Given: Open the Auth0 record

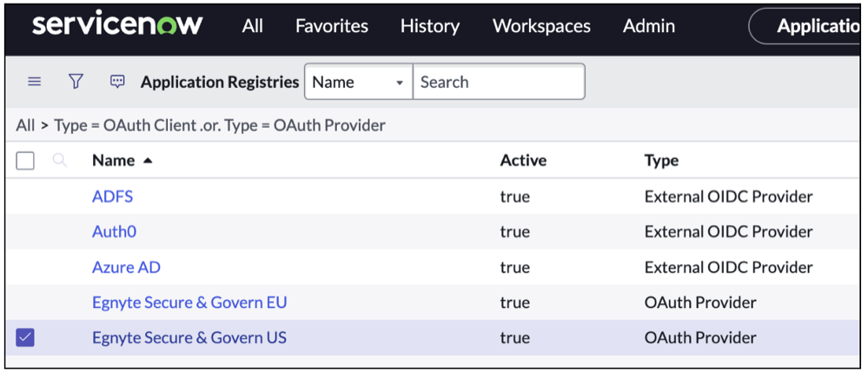Looking at the screenshot, I should click(114, 231).
